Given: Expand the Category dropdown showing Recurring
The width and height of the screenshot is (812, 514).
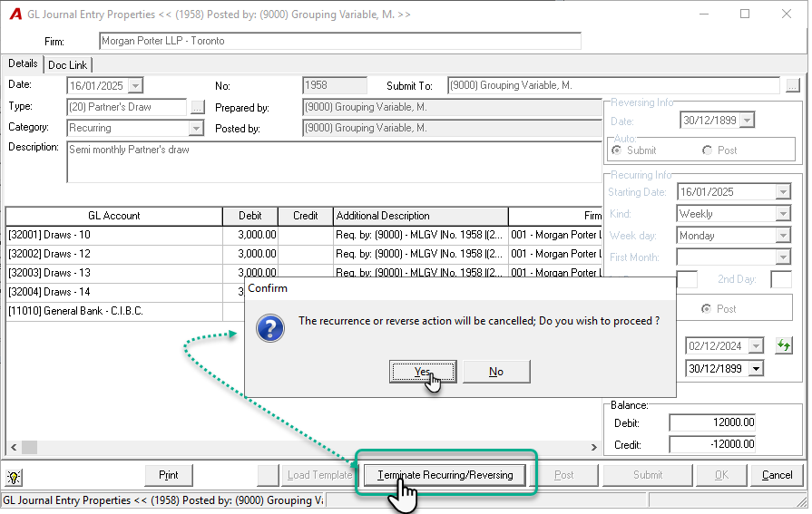Looking at the screenshot, I should [x=196, y=128].
